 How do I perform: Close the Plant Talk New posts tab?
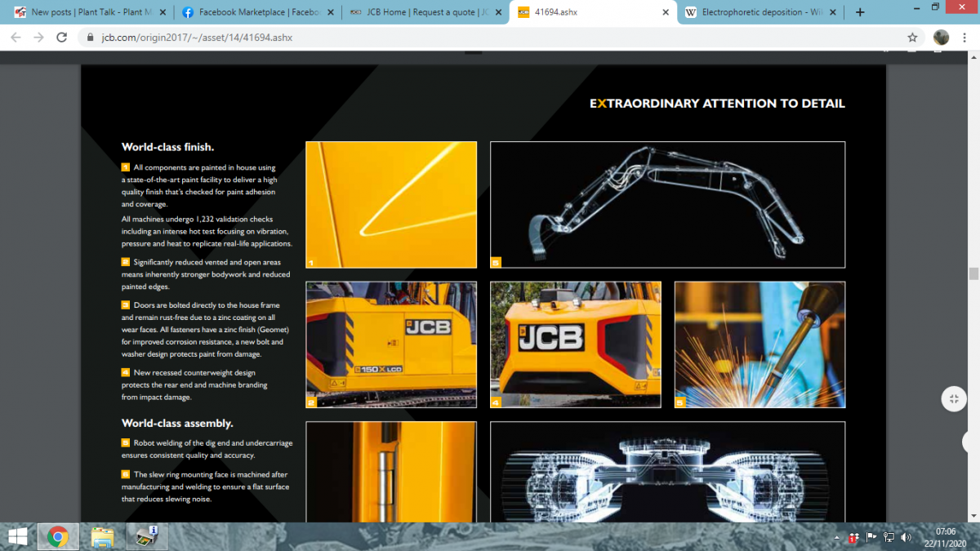[162, 13]
